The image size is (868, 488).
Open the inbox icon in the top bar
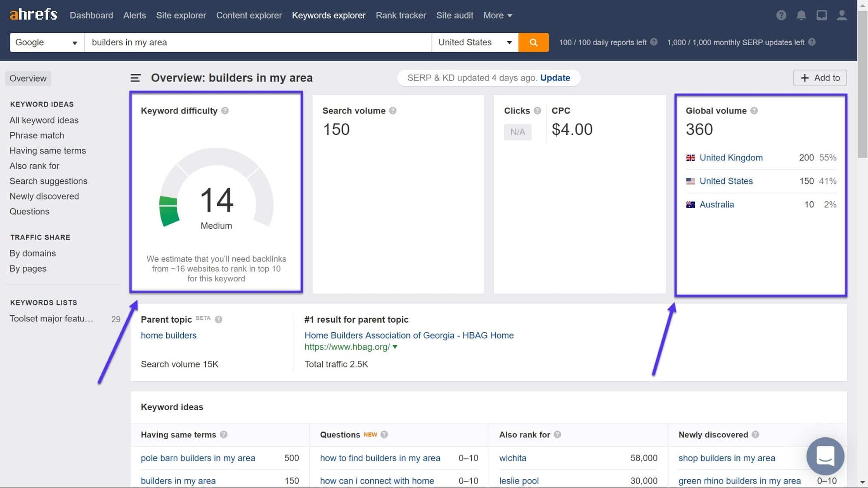pyautogui.click(x=822, y=15)
